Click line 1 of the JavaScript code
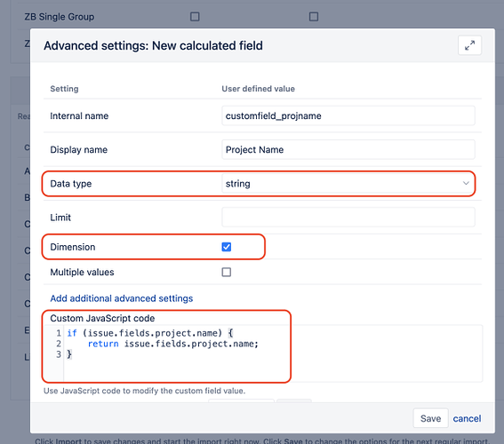This screenshot has height=444, width=504. click(x=150, y=333)
